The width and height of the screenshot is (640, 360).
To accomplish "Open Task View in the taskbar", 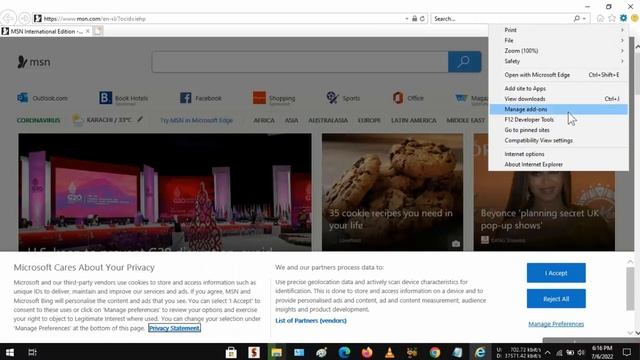I will click(x=32, y=352).
